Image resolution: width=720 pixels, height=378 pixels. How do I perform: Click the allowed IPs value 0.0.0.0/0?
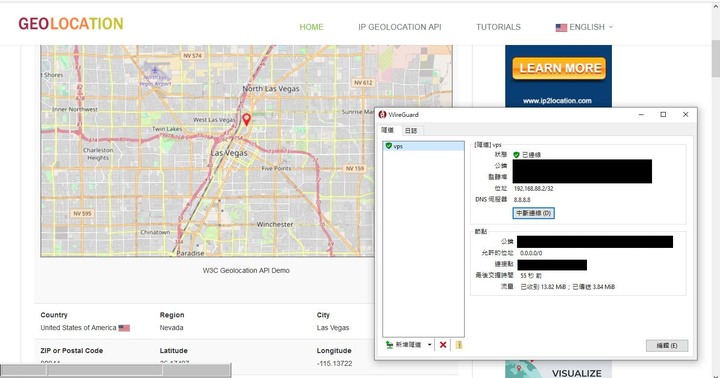coord(531,253)
